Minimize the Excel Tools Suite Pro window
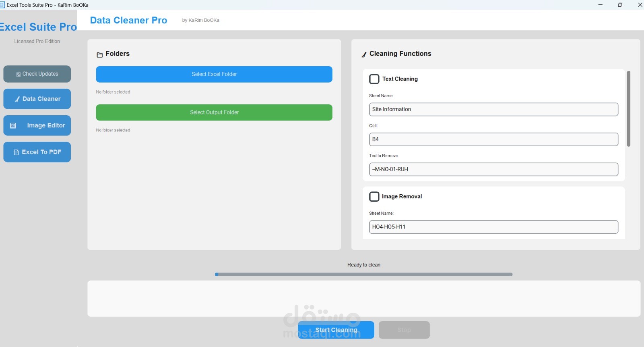This screenshot has height=347, width=644. 601,5
